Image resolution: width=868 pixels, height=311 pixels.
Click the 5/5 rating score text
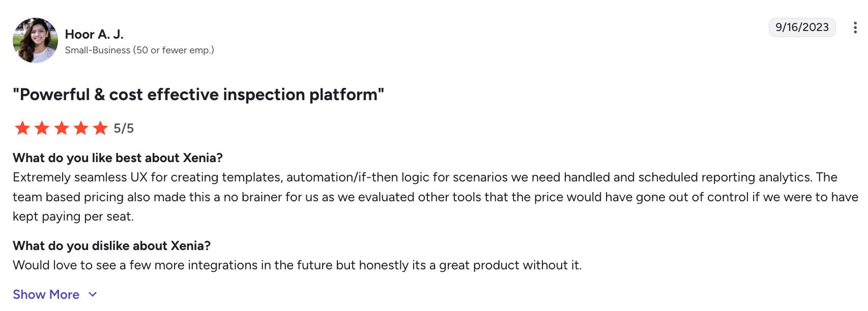[124, 129]
